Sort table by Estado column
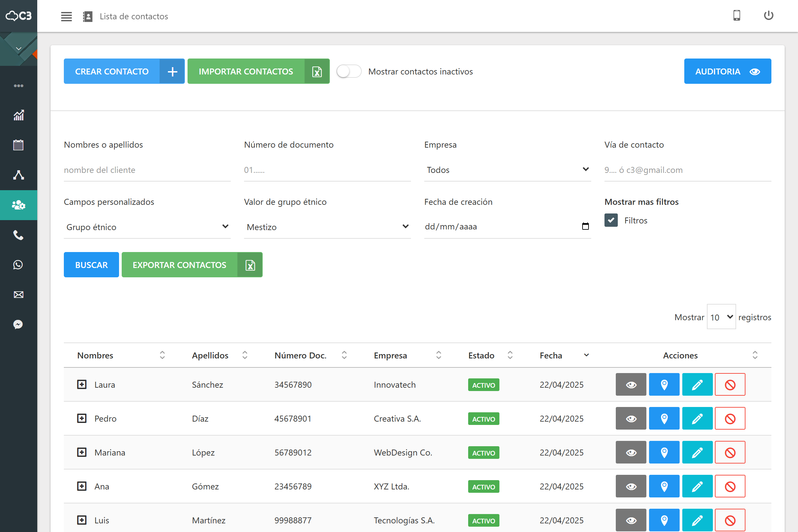Image resolution: width=798 pixels, height=532 pixels. 490,355
